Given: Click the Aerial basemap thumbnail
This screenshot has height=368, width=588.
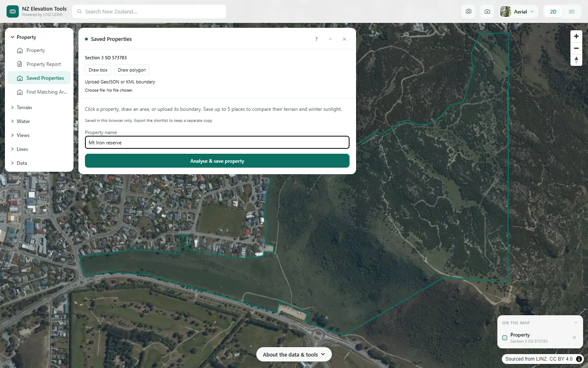Looking at the screenshot, I should tap(506, 11).
